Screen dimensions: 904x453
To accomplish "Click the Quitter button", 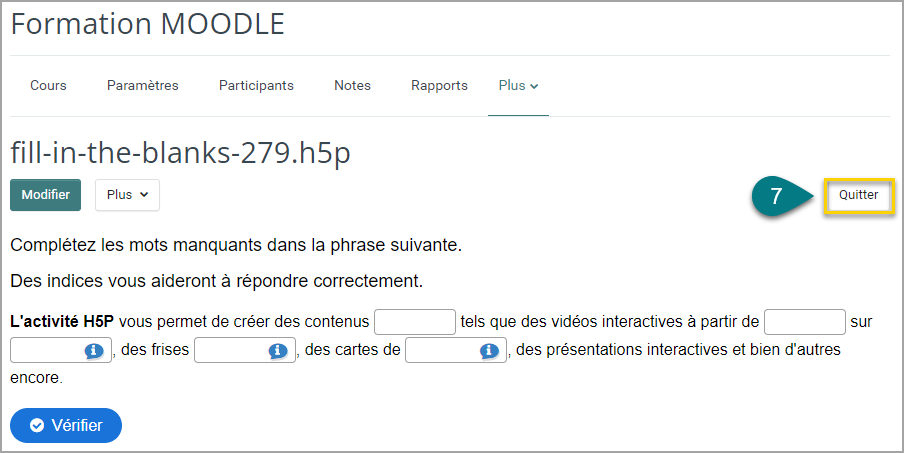I will click(x=858, y=195).
